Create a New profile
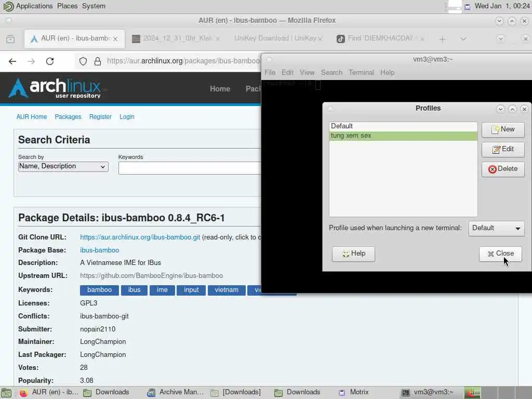This screenshot has height=399, width=532. (503, 129)
